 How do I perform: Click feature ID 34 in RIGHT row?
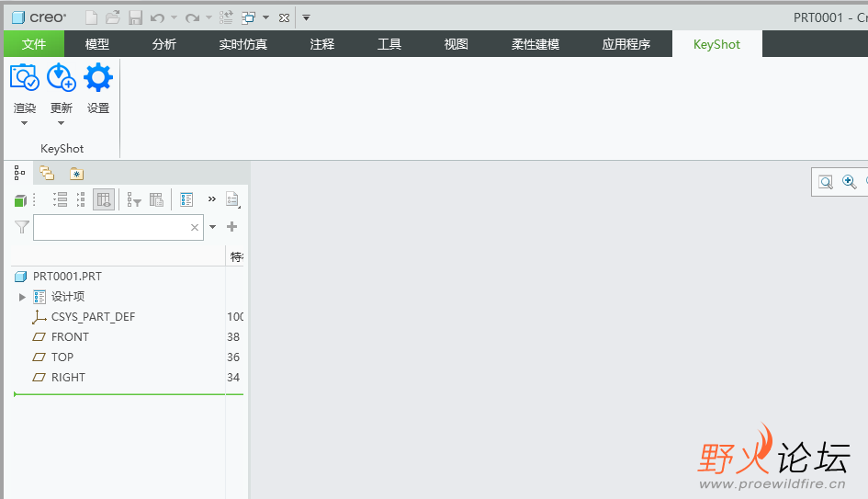(x=233, y=377)
